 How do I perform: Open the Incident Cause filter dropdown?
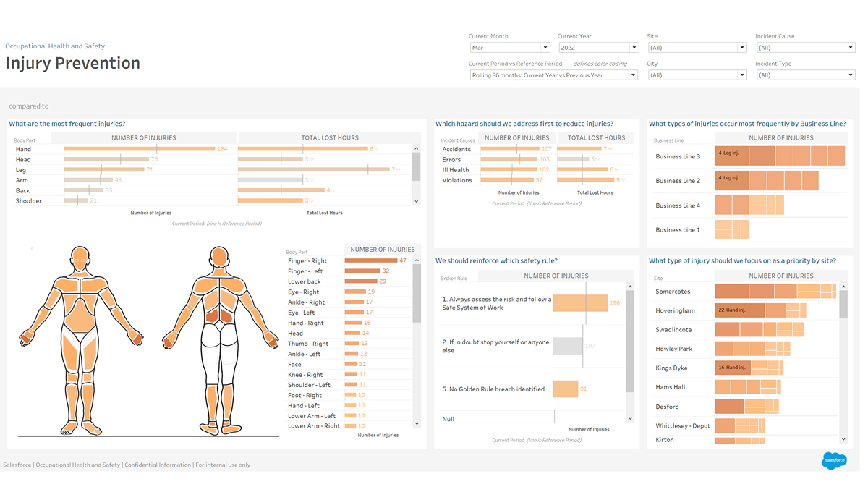[805, 48]
